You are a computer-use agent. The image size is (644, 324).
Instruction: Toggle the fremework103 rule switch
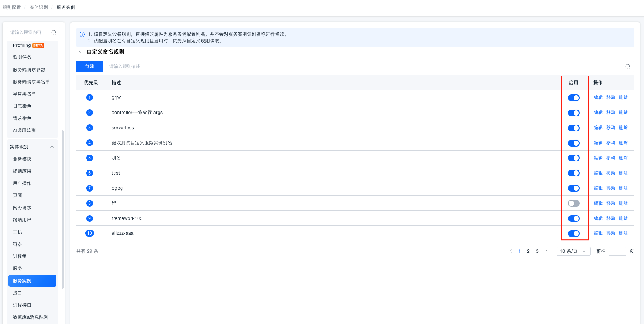(x=574, y=218)
